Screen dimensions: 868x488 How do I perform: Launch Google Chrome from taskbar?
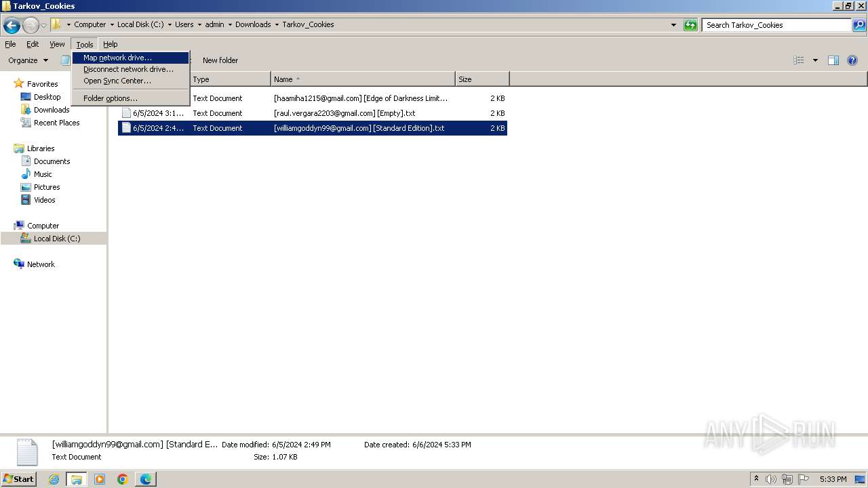click(x=123, y=479)
